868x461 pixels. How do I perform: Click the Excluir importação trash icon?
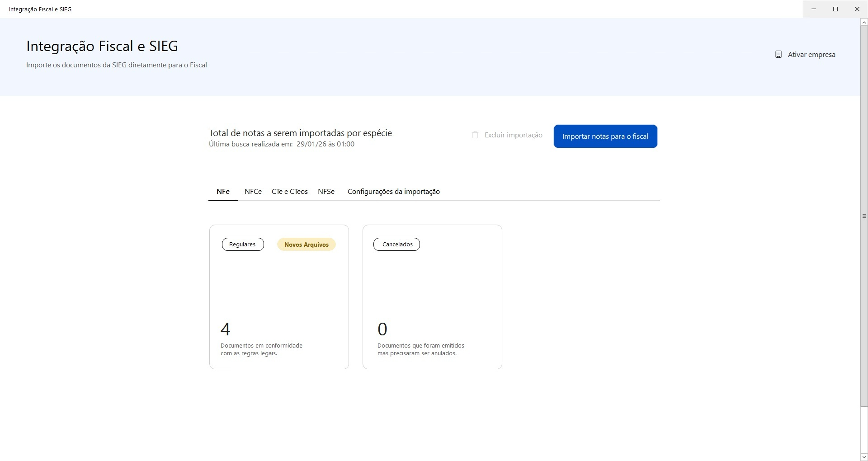475,135
